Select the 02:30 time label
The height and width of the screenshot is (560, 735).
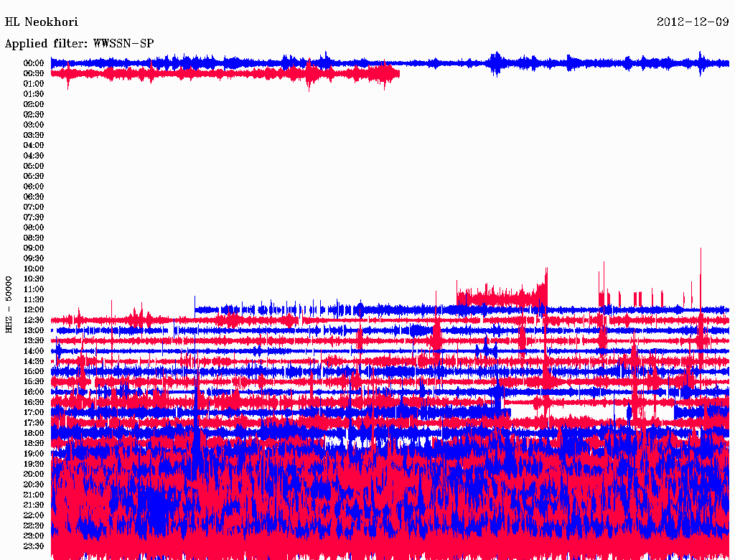34,114
